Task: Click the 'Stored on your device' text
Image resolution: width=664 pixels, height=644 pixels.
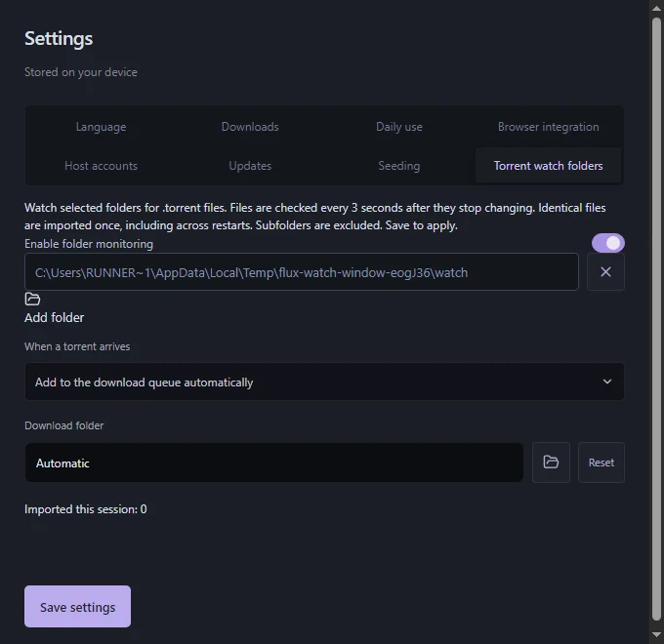Action: point(81,72)
